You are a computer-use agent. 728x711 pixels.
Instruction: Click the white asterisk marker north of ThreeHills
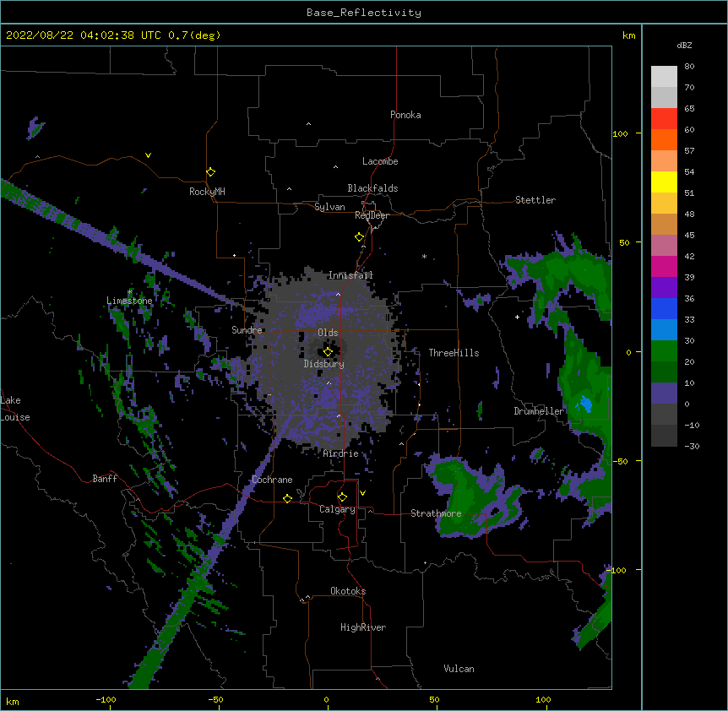pos(424,256)
